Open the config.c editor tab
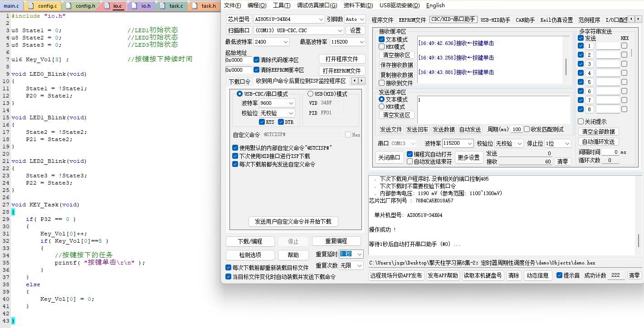644x328 pixels. pos(43,6)
